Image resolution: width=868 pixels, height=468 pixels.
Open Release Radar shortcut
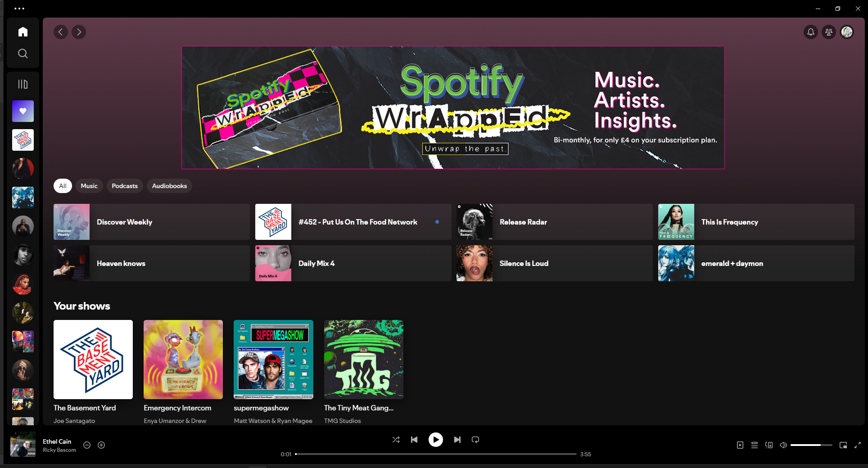[555, 222]
